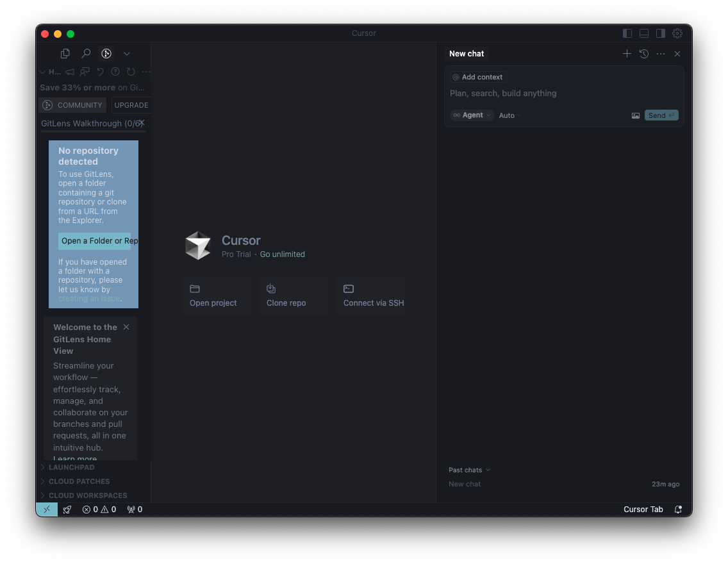The height and width of the screenshot is (564, 728).
Task: Click the Clone repo card
Action: 294,295
